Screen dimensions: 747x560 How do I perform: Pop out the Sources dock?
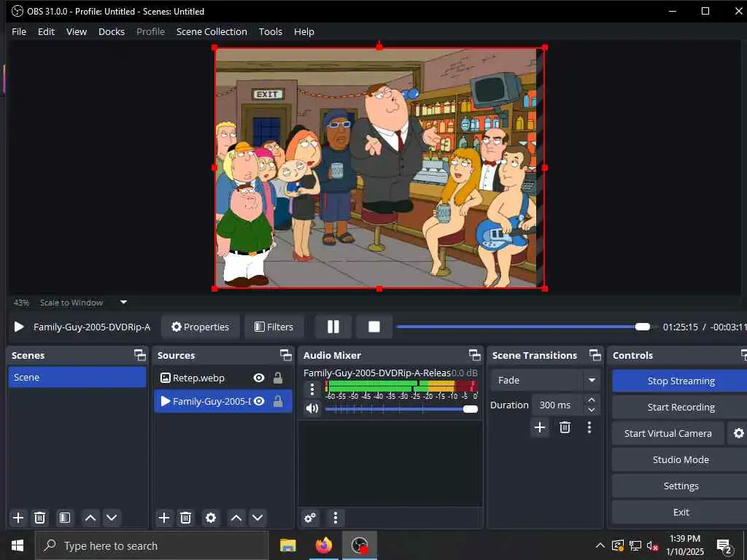285,355
